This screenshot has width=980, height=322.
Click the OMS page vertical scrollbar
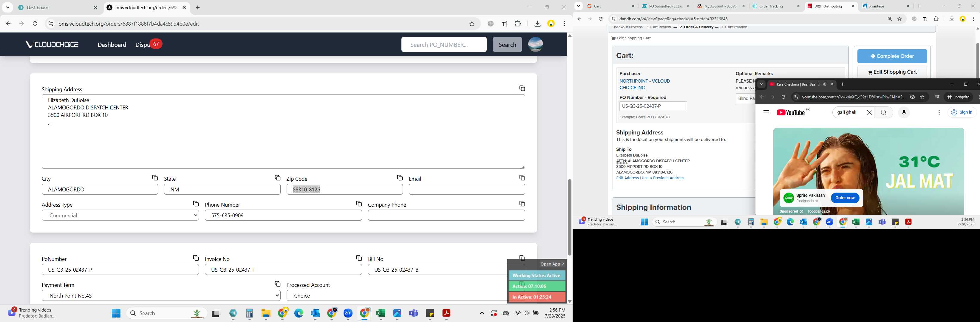coord(570,217)
